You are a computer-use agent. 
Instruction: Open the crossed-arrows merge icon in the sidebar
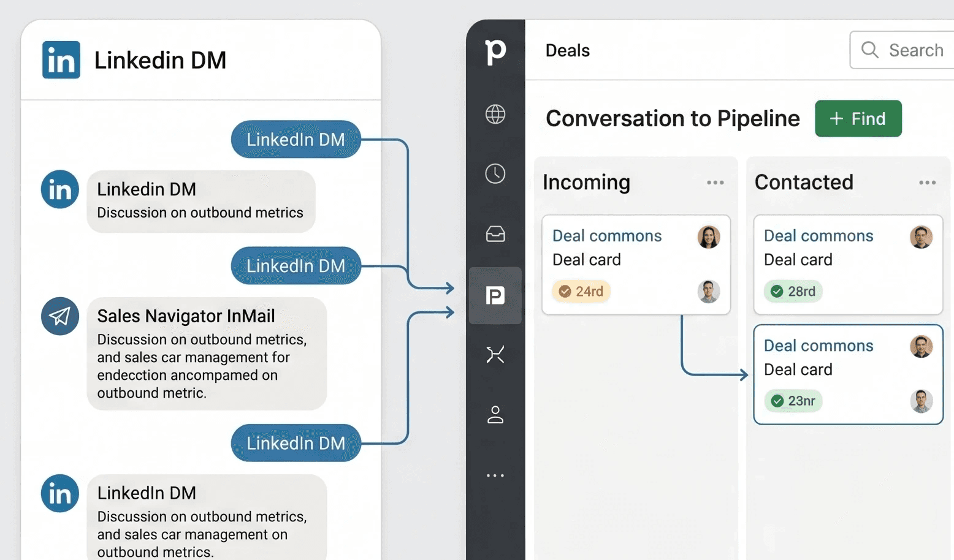click(495, 354)
